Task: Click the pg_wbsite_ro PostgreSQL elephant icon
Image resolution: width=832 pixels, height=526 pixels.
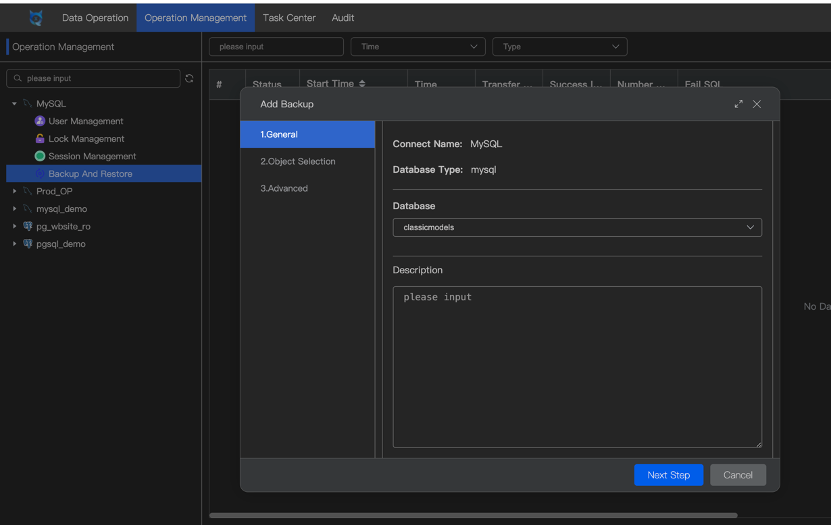Action: [28, 226]
